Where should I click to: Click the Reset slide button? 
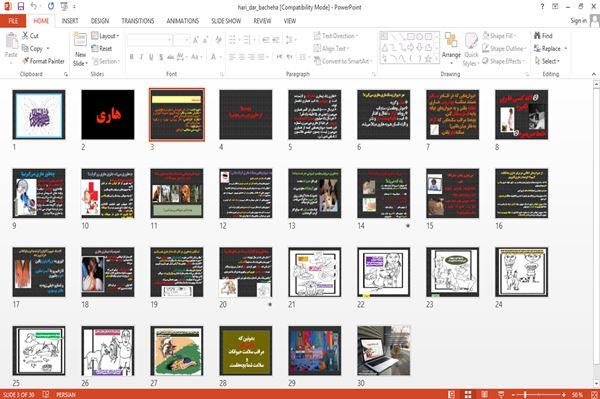(x=102, y=49)
